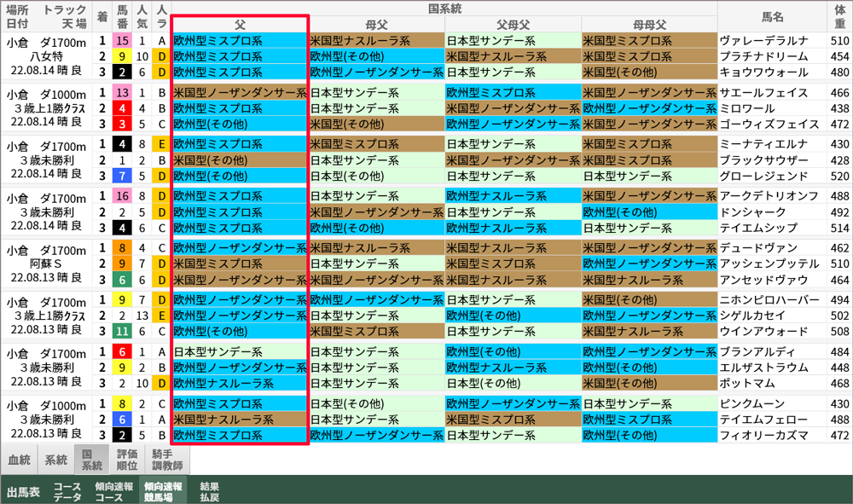Click the 母父 column header
This screenshot has width=853, height=504.
[376, 25]
